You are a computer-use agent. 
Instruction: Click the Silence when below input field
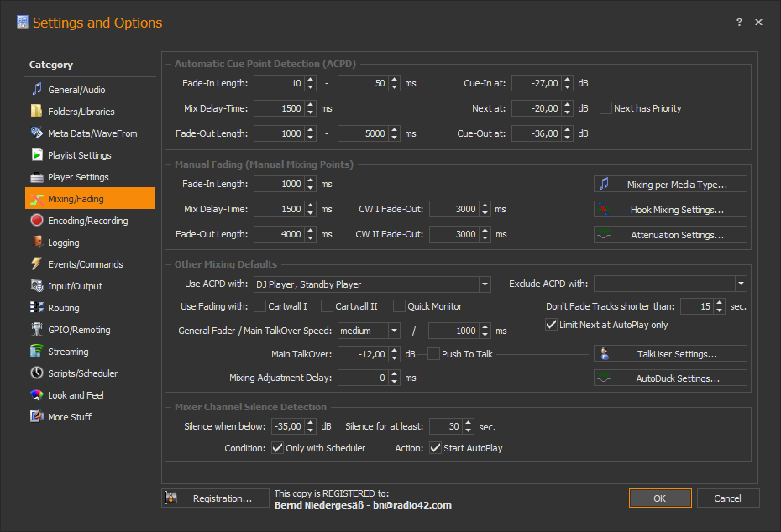coord(290,426)
